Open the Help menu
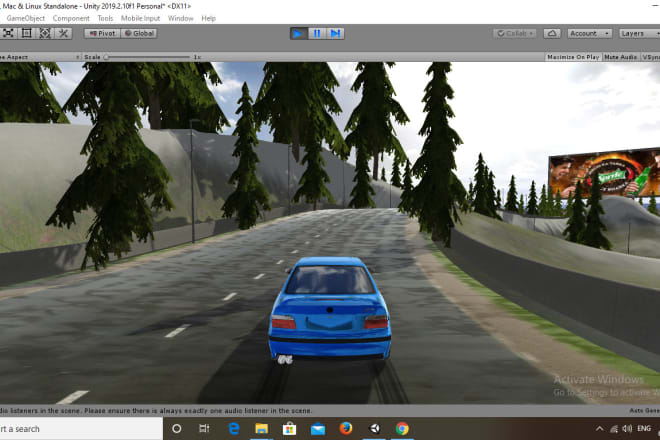The height and width of the screenshot is (440, 660). (x=208, y=19)
